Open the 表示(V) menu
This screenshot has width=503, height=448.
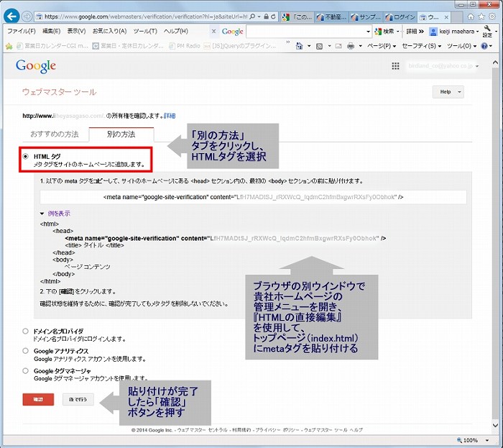(x=76, y=31)
